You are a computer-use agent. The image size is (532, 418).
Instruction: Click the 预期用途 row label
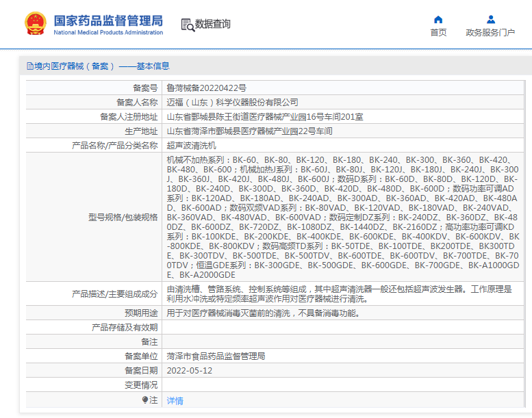(141, 313)
